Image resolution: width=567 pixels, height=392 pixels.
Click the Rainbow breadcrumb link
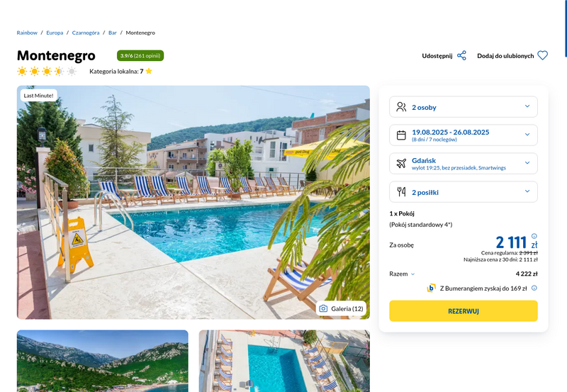[27, 33]
